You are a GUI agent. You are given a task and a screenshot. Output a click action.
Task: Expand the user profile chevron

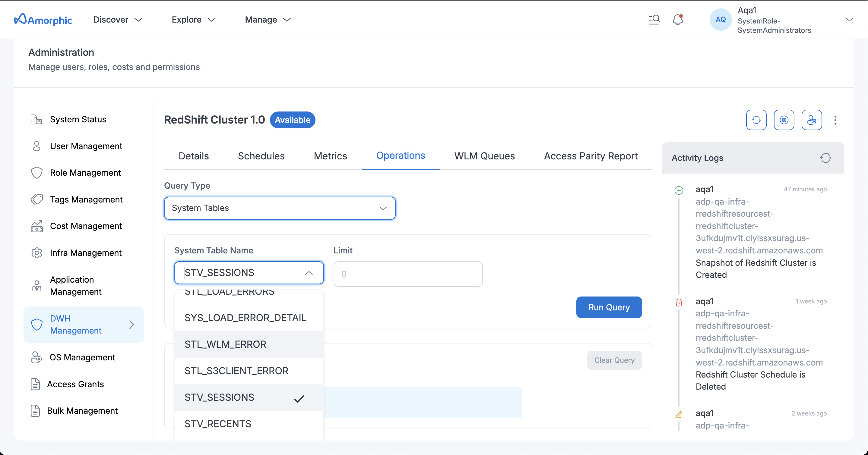tap(849, 20)
